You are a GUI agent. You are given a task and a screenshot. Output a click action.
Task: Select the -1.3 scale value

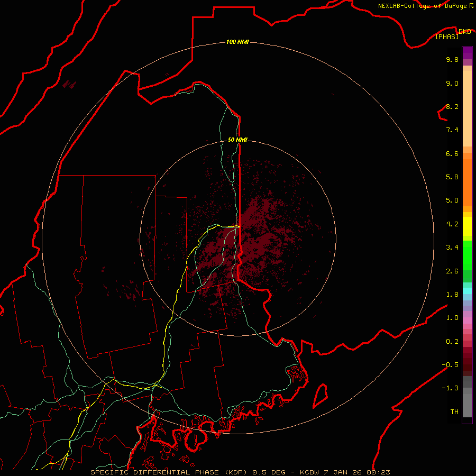click(450, 388)
